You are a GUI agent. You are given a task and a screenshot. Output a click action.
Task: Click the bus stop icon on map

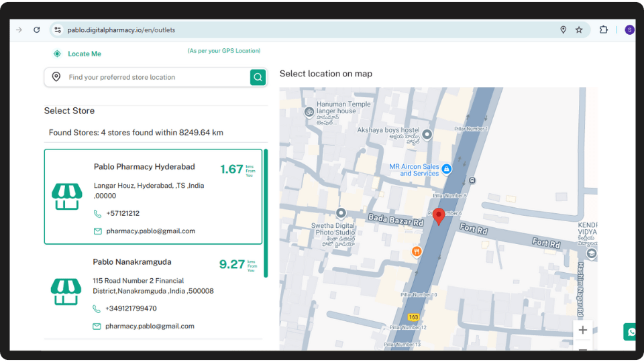tap(472, 180)
